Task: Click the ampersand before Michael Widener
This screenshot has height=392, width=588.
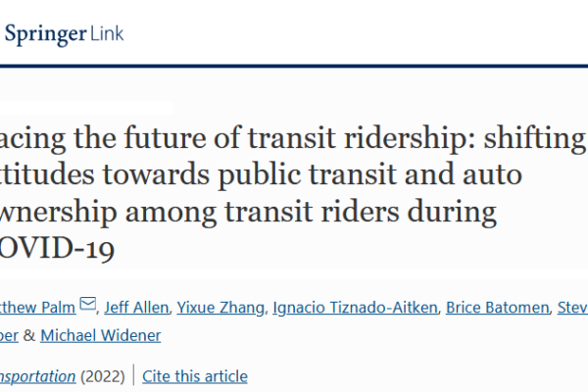Action: coord(28,335)
